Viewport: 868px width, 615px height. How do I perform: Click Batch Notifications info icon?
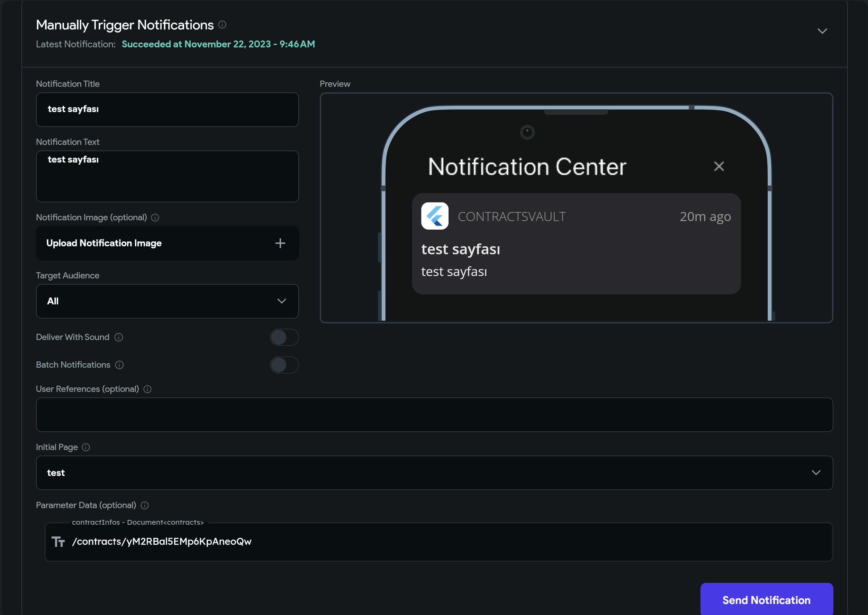pos(119,365)
